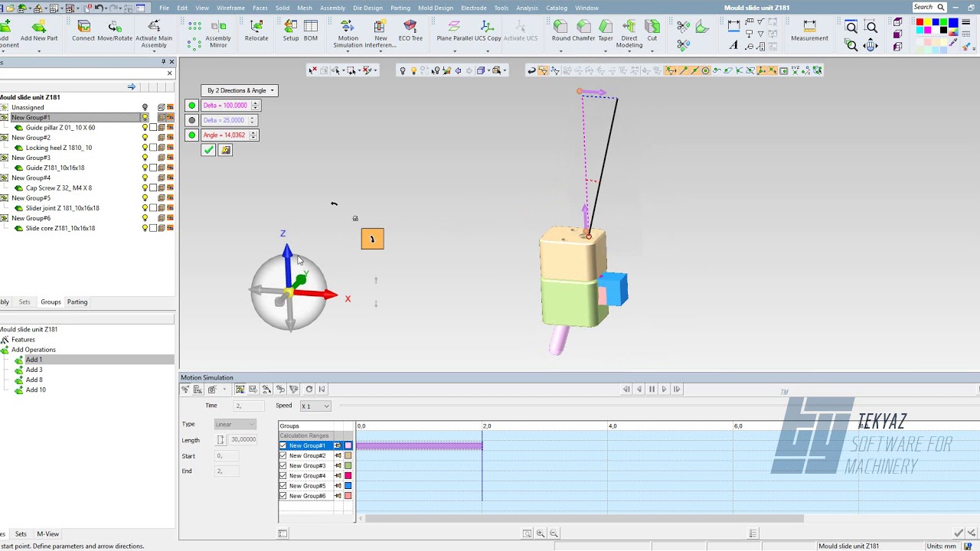
Task: Open the ECO Tree tool
Action: point(410,28)
